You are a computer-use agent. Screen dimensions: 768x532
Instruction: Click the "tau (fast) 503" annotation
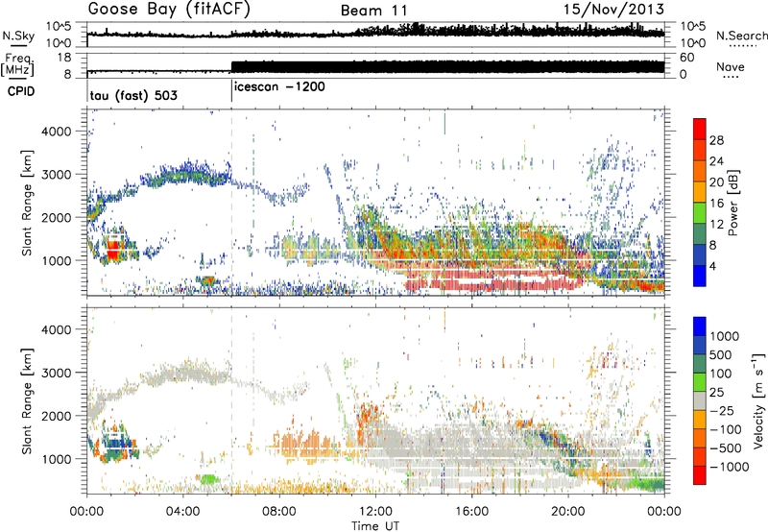click(x=133, y=95)
